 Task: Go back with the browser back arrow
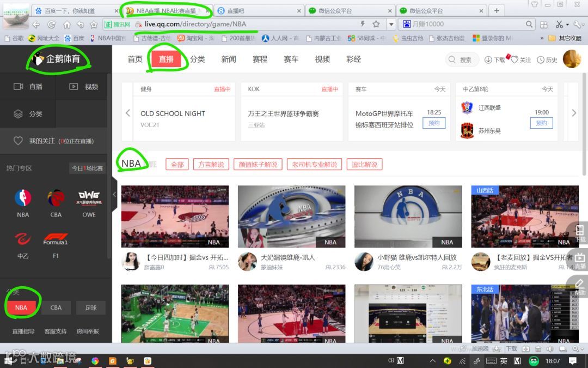point(36,25)
